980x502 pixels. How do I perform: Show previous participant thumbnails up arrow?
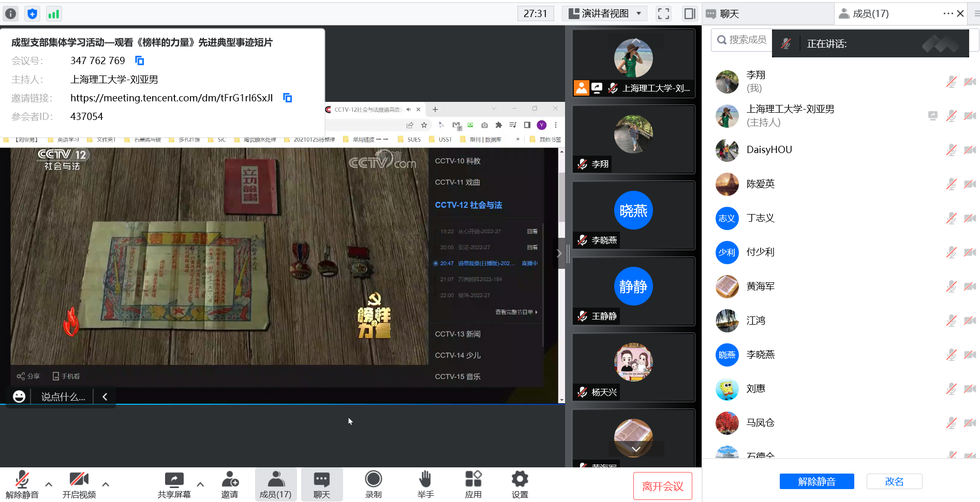click(x=636, y=41)
